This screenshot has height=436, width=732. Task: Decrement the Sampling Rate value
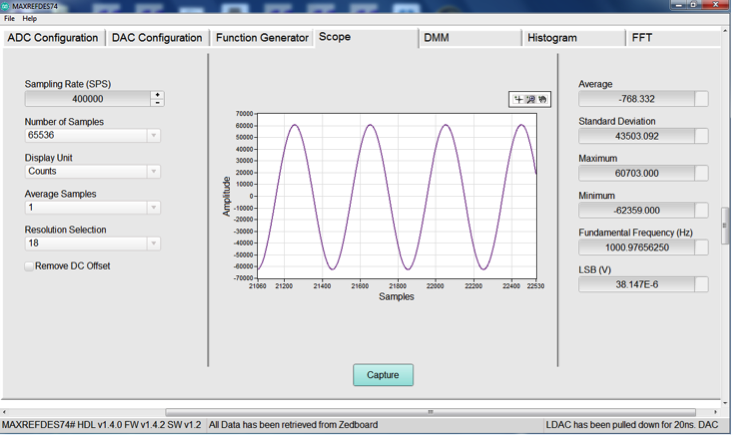pyautogui.click(x=157, y=102)
